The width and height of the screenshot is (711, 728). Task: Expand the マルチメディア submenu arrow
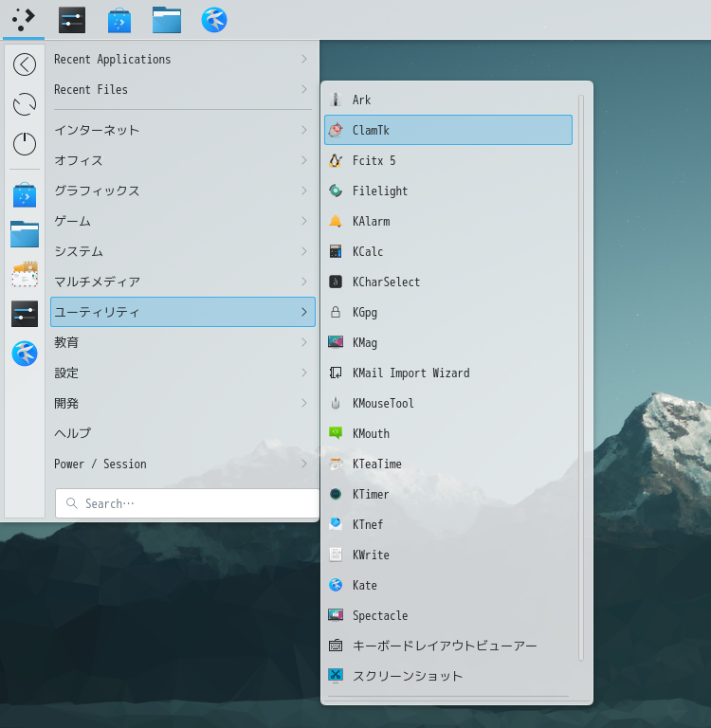click(304, 282)
